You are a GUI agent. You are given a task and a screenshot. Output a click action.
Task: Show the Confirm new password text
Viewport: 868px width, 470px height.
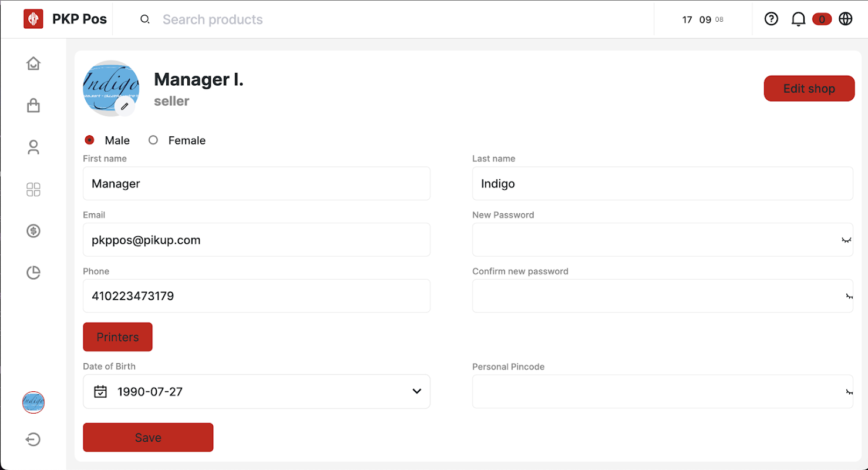849,296
